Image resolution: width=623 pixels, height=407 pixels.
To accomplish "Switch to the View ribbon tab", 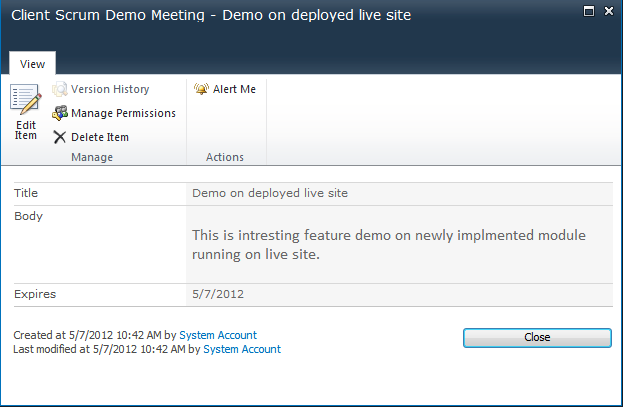I will point(32,64).
